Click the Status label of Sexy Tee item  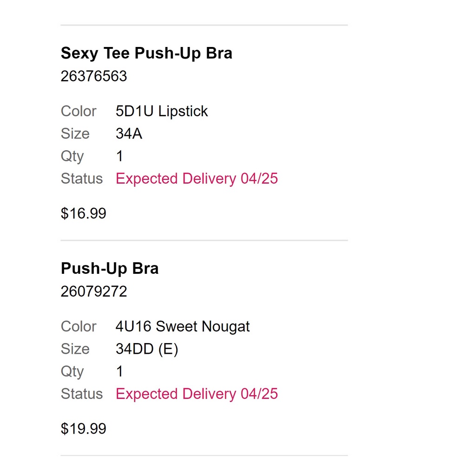coord(81,178)
